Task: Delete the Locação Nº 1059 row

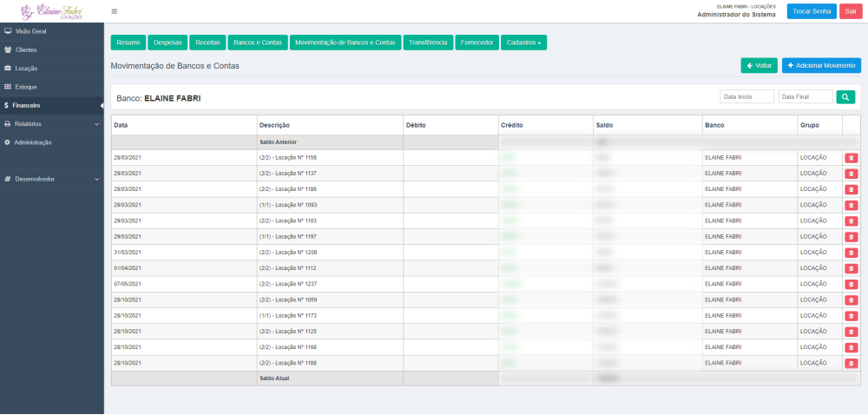Action: coord(851,300)
